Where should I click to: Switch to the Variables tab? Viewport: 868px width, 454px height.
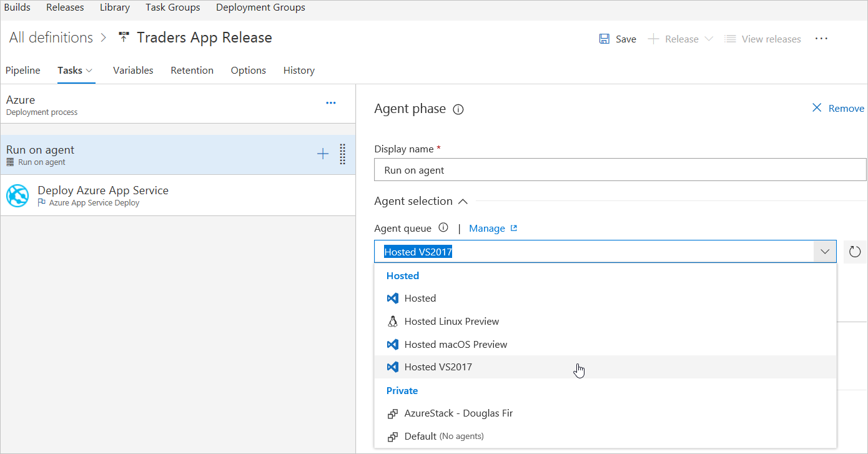click(x=133, y=70)
